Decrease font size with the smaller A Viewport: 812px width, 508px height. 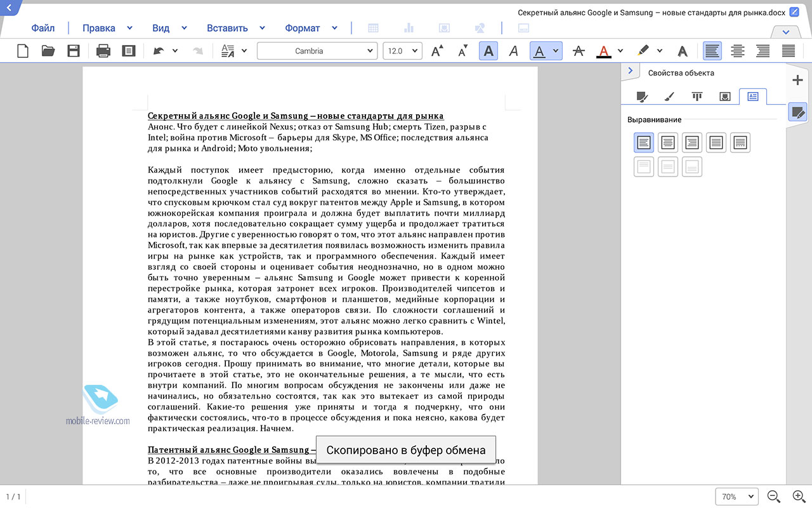click(x=462, y=51)
